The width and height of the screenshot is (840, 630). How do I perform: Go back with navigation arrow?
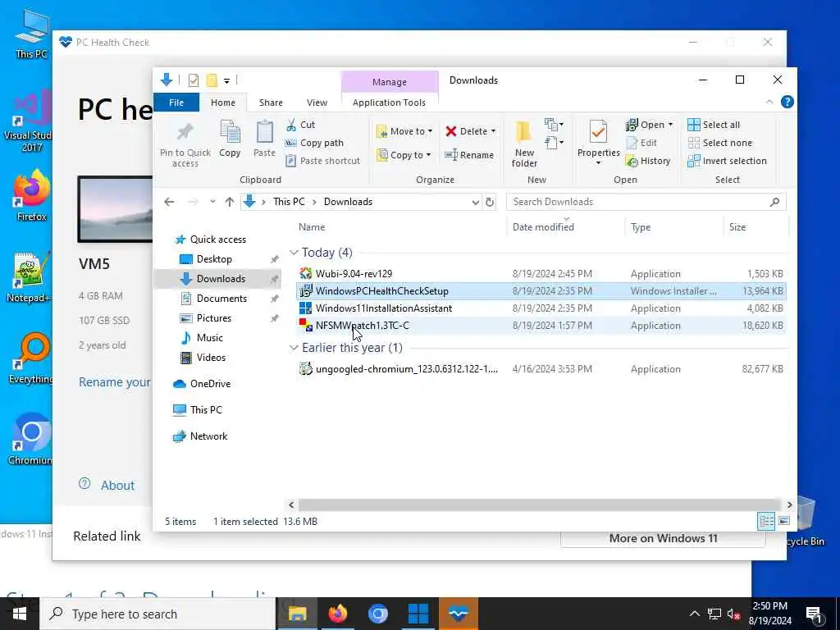(x=169, y=202)
